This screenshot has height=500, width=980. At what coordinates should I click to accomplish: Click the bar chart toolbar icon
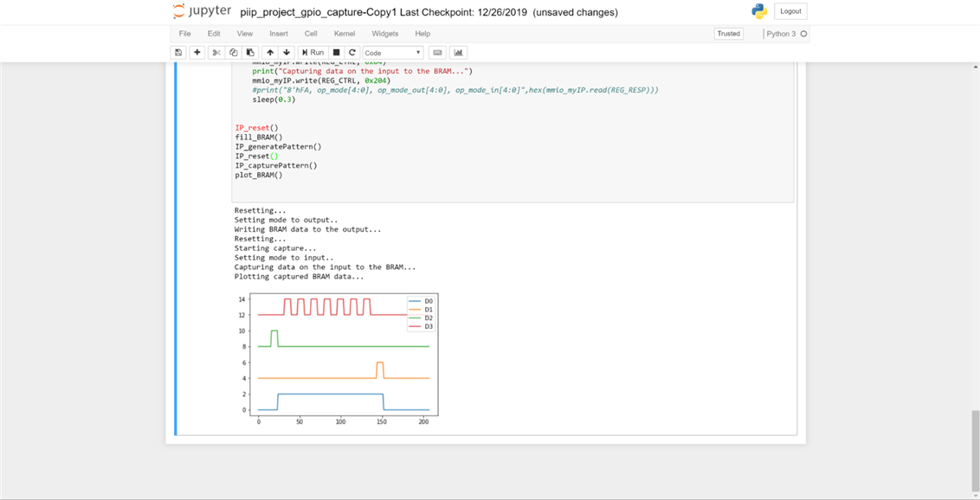[459, 53]
